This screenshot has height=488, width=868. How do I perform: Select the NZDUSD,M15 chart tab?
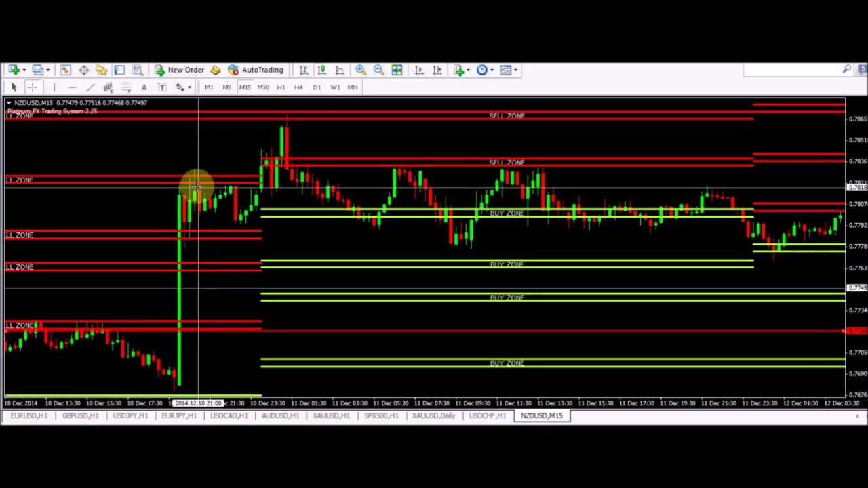pyautogui.click(x=541, y=415)
